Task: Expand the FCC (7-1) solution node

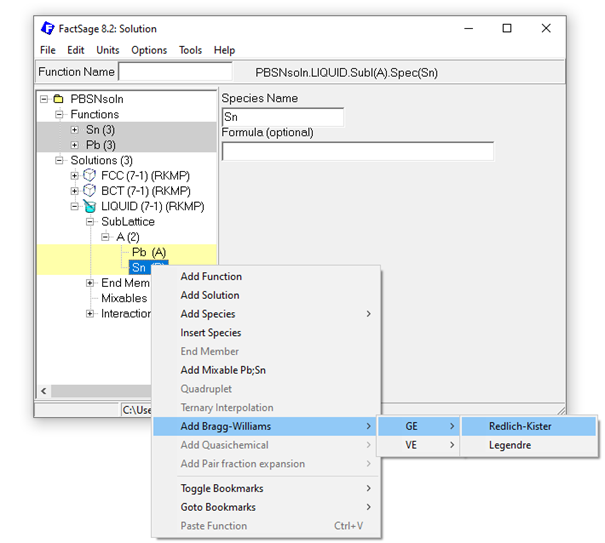Action: [x=74, y=176]
